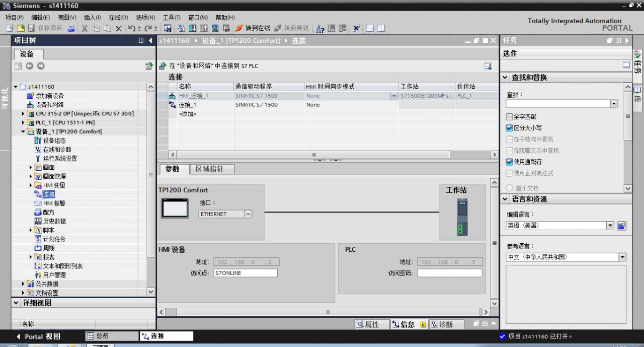Viewport: 644px width, 347px height.
Task: Click the connect in Devices & networks icon
Action: (163, 66)
